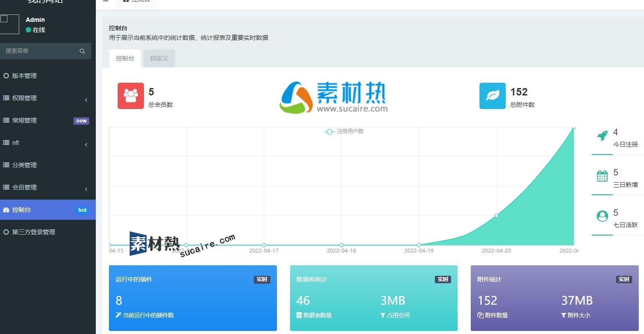Click the filter icon beside 附件大小
The width and height of the screenshot is (644, 334).
[x=564, y=315]
